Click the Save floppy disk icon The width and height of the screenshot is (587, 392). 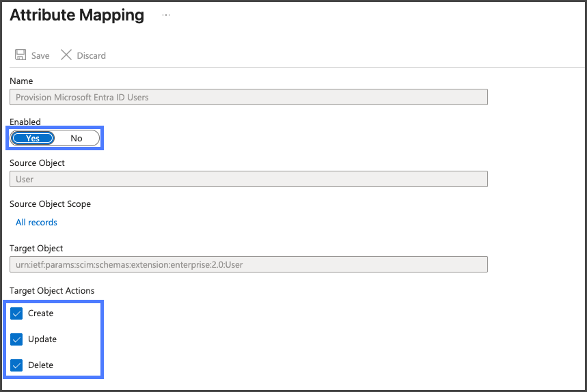pos(21,55)
